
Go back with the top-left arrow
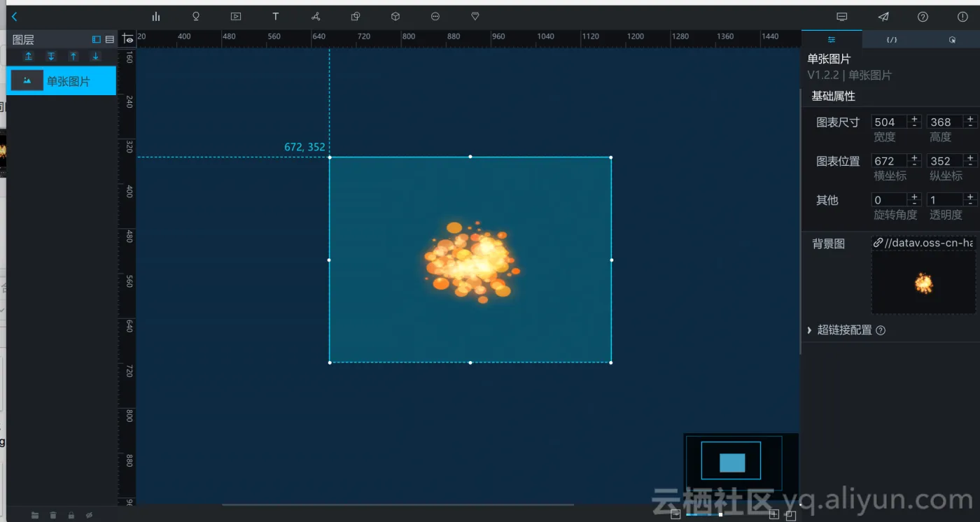[x=15, y=17]
